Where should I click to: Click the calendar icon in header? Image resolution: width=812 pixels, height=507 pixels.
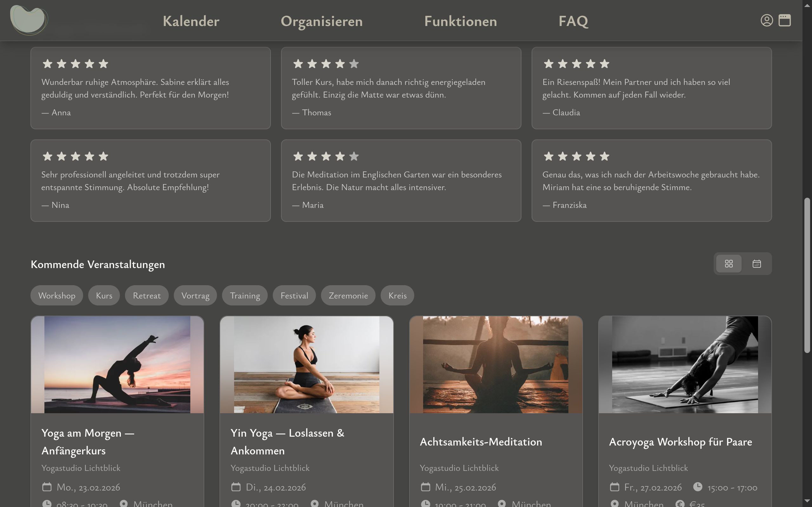click(x=784, y=21)
